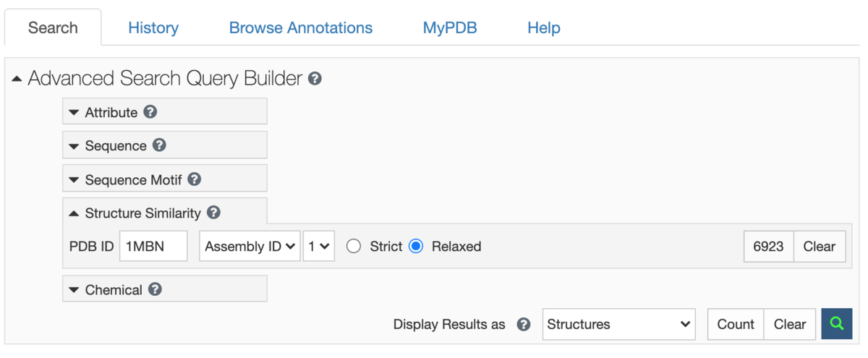Click the Structure Similarity help icon
Image resolution: width=868 pixels, height=358 pixels.
[213, 213]
